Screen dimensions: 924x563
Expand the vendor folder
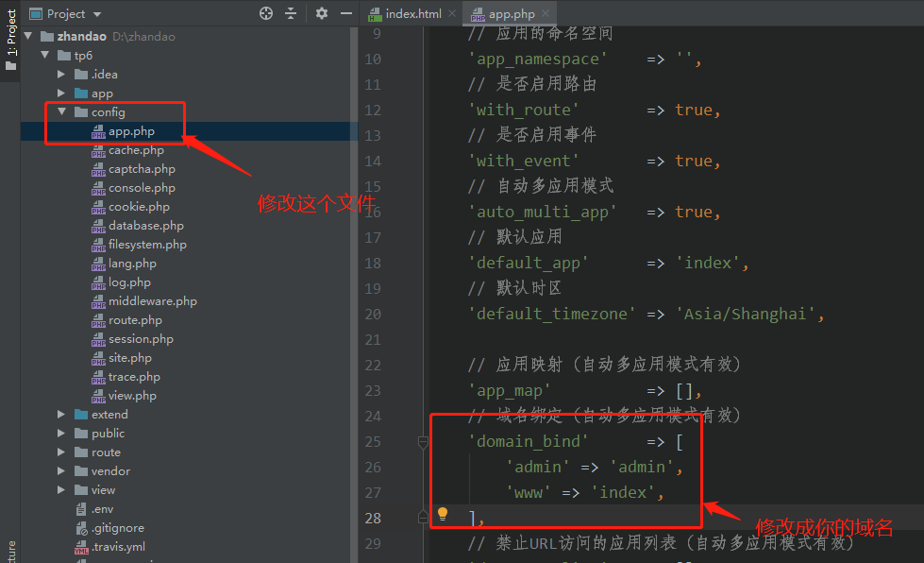coord(61,471)
